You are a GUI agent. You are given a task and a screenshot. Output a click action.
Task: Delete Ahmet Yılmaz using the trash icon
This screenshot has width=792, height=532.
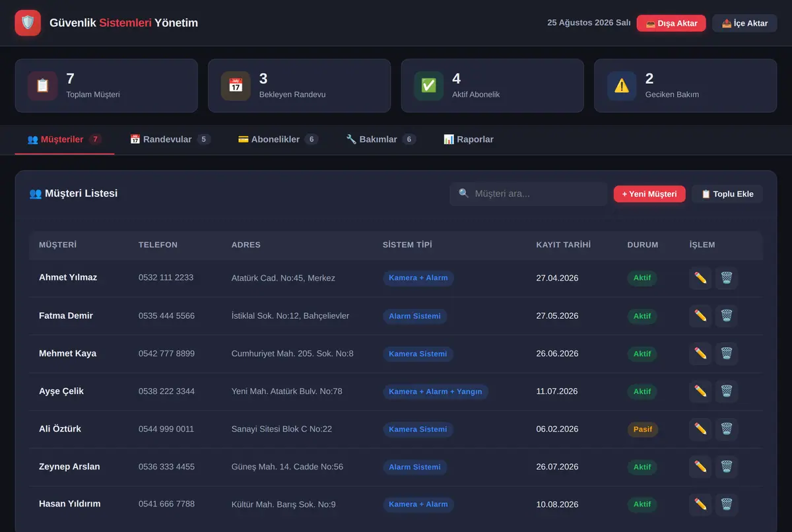tap(727, 278)
